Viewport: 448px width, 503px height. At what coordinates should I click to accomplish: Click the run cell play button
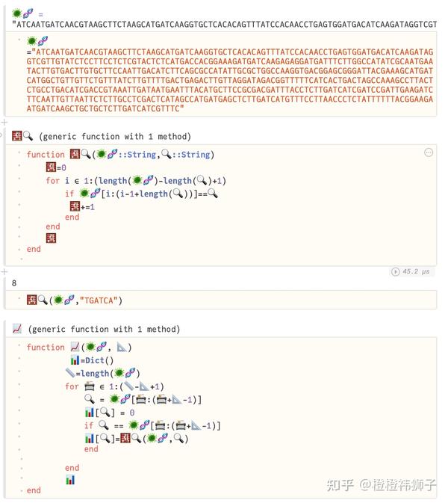point(396,271)
